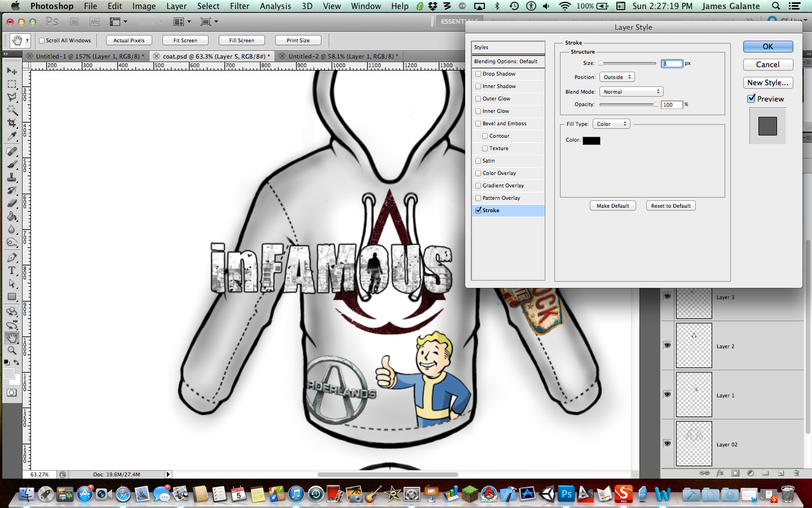The image size is (812, 508).
Task: Open the Fill Type dropdown
Action: coord(611,124)
